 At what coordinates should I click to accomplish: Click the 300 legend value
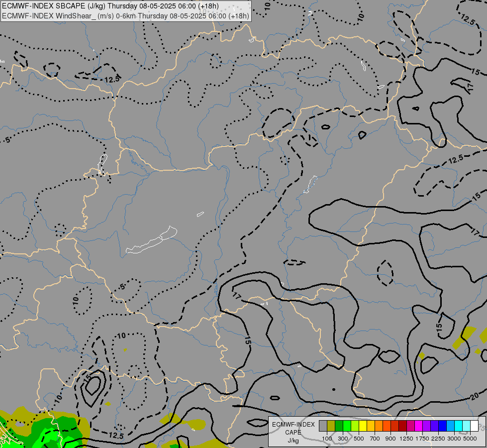(343, 439)
